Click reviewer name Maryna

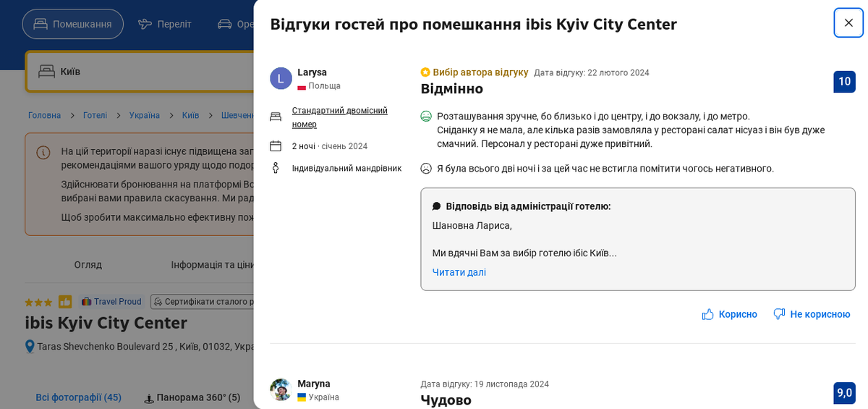point(314,384)
